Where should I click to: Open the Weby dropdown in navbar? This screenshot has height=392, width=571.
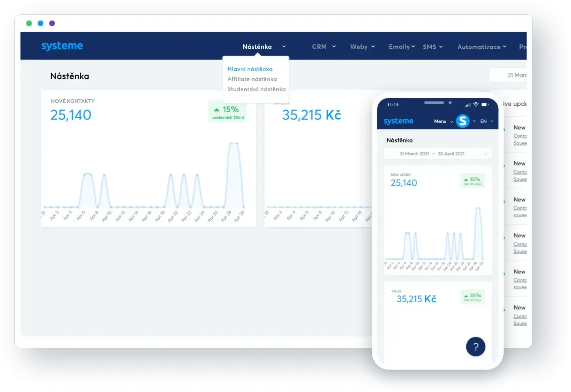(x=362, y=47)
